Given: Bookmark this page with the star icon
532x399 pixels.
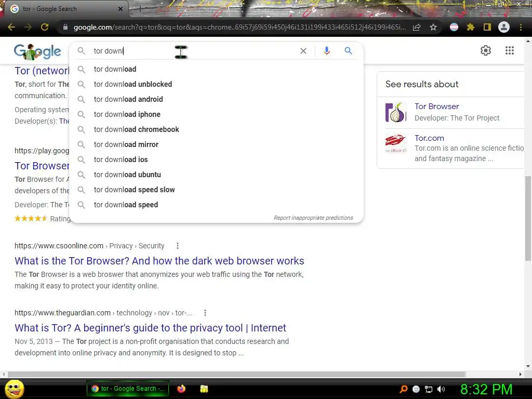Looking at the screenshot, I should coord(433,27).
